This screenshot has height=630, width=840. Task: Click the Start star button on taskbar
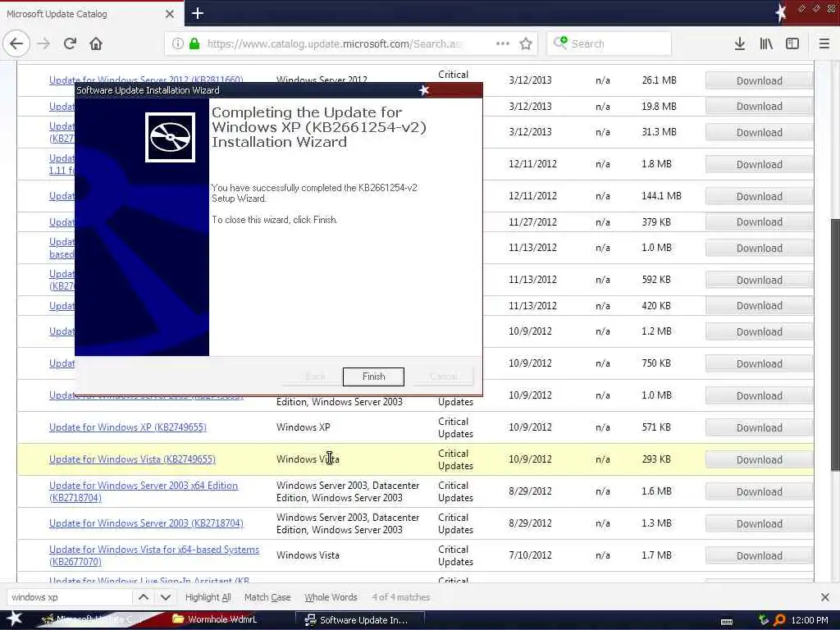tap(15, 619)
